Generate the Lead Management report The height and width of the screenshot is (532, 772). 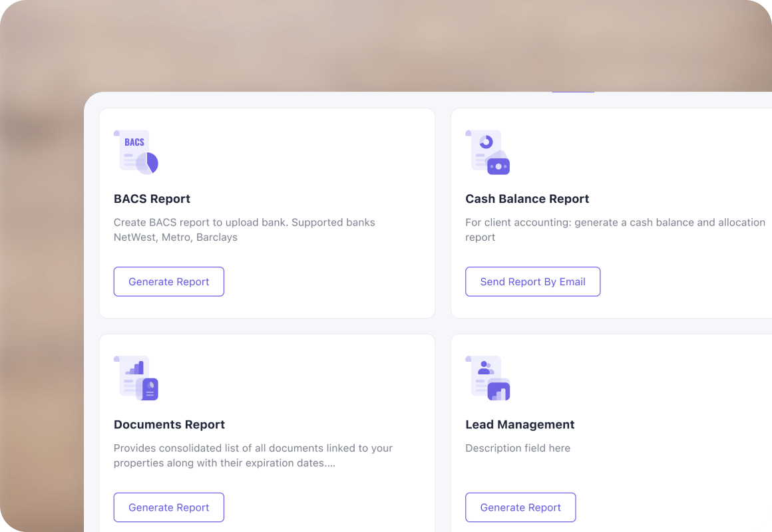click(520, 507)
